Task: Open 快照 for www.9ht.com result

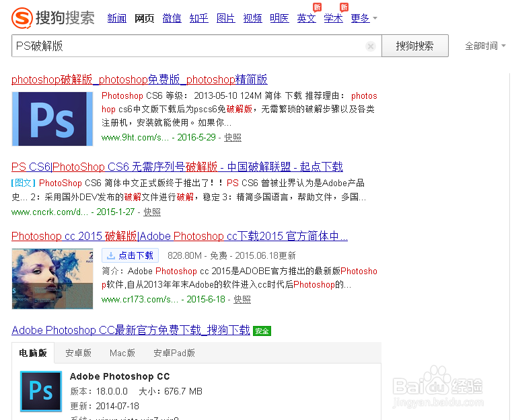Action: click(x=233, y=138)
